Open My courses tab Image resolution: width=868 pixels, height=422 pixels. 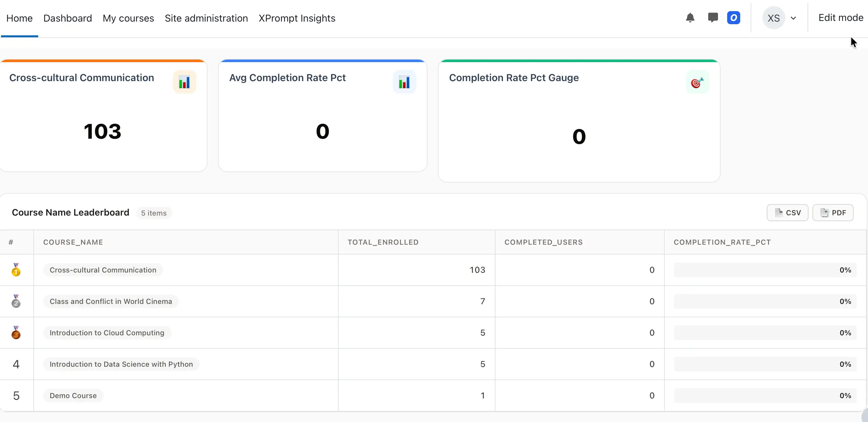coord(128,18)
